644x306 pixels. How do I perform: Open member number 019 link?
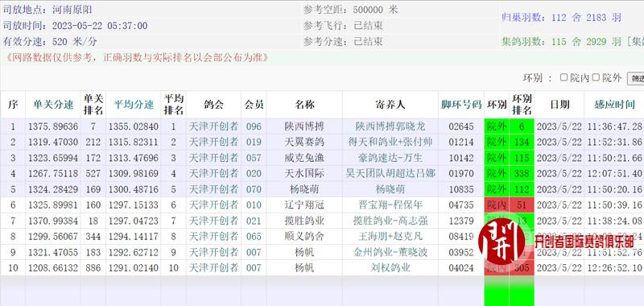click(x=254, y=142)
